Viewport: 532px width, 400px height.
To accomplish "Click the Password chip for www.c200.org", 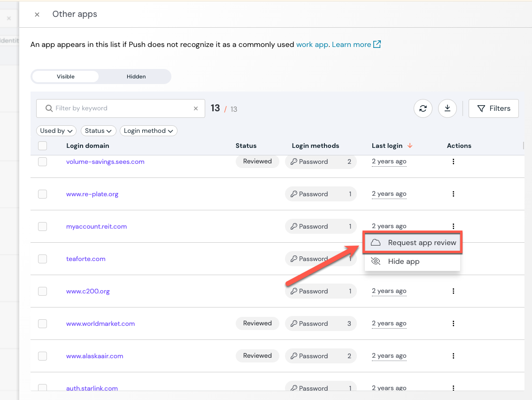I will (321, 291).
